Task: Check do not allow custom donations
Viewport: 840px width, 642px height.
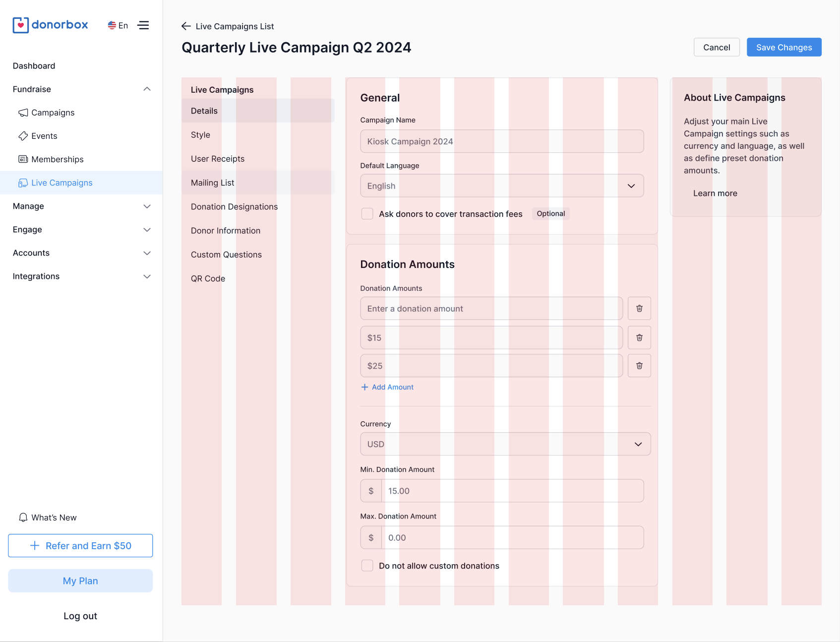Action: click(367, 566)
